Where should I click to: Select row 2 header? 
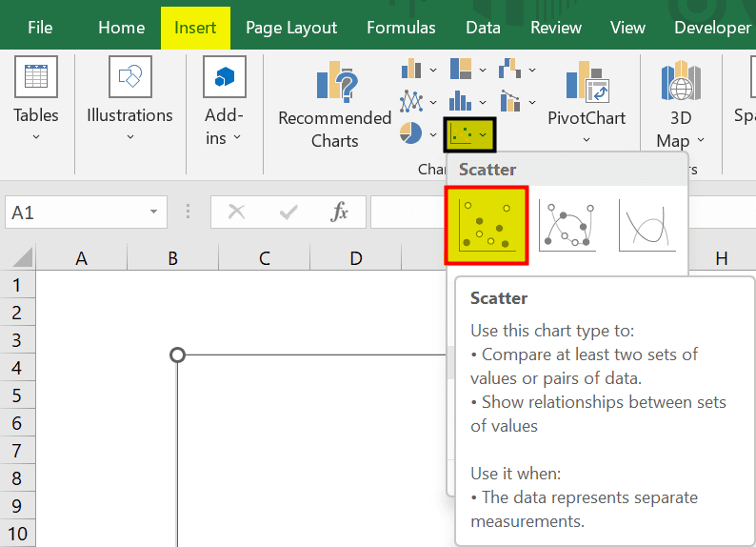tap(17, 313)
